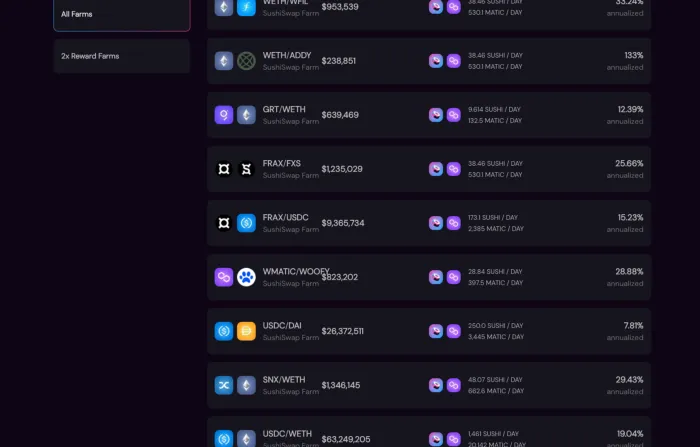This screenshot has width=700, height=447.
Task: Click MATIC reward icon in USDC/DAI row
Action: [454, 331]
